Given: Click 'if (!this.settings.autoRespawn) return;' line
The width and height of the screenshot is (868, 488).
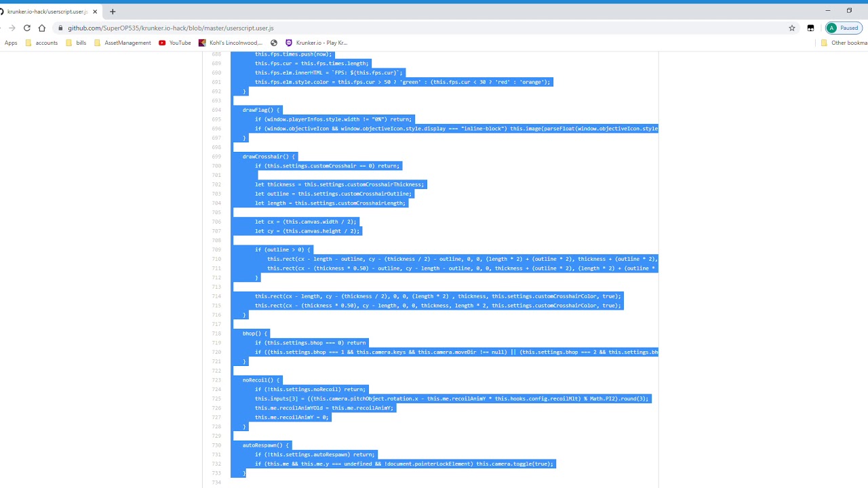Looking at the screenshot, I should [x=315, y=455].
